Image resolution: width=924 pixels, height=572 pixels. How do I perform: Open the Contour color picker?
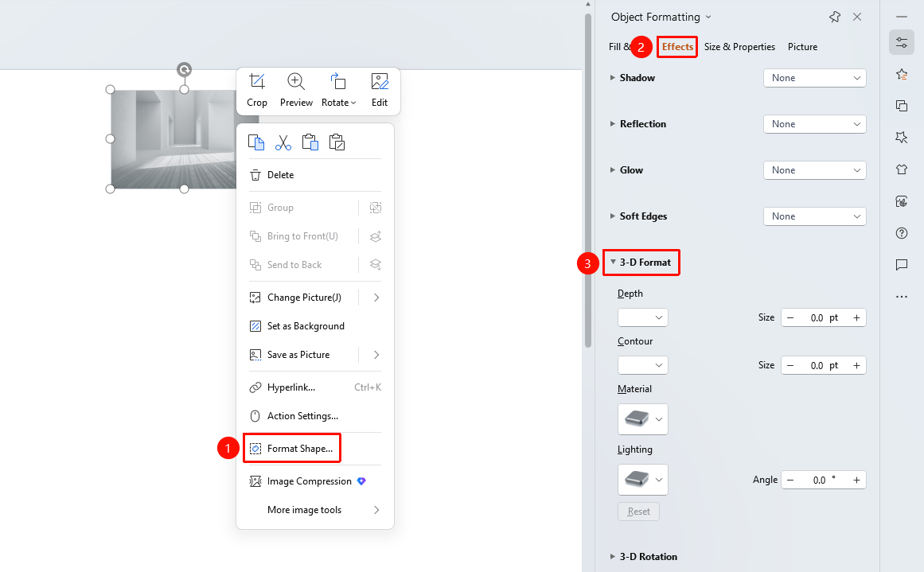[x=643, y=365]
